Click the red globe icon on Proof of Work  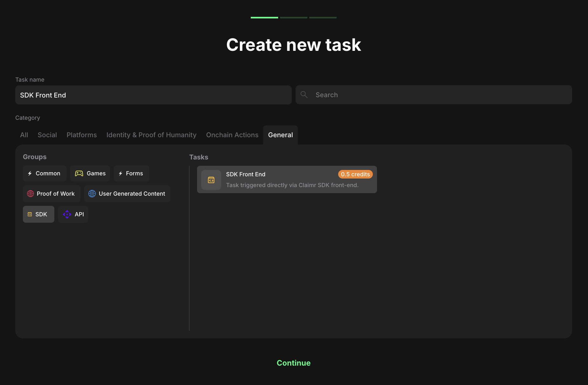(31, 194)
